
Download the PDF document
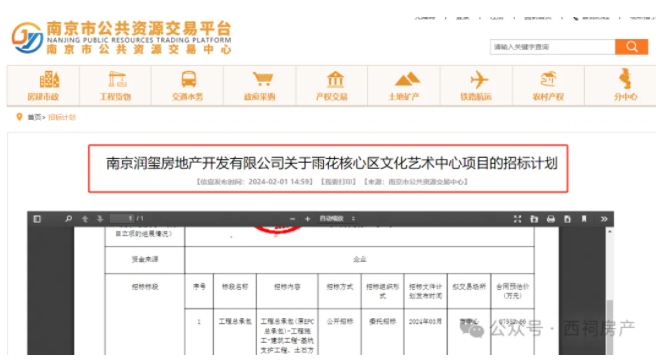click(x=567, y=219)
